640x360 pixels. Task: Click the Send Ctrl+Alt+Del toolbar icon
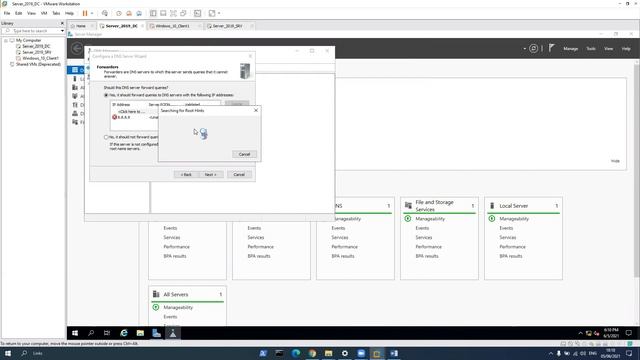click(x=105, y=13)
